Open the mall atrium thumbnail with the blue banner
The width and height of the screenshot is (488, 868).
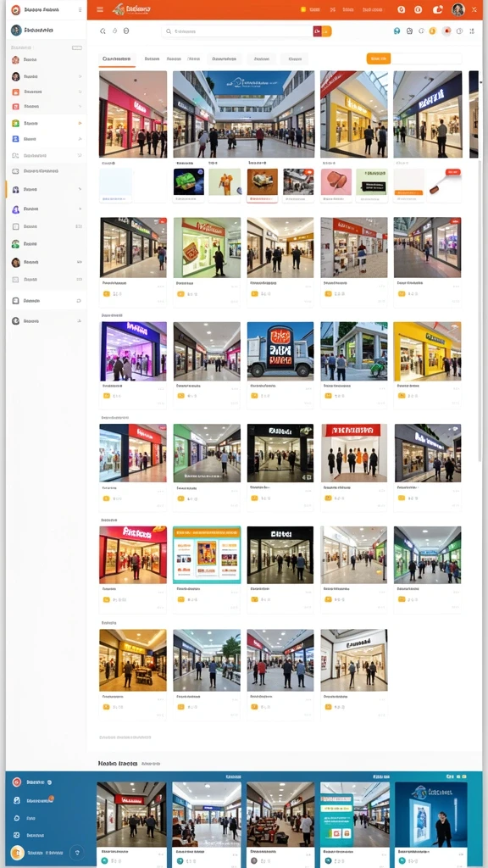(x=243, y=114)
